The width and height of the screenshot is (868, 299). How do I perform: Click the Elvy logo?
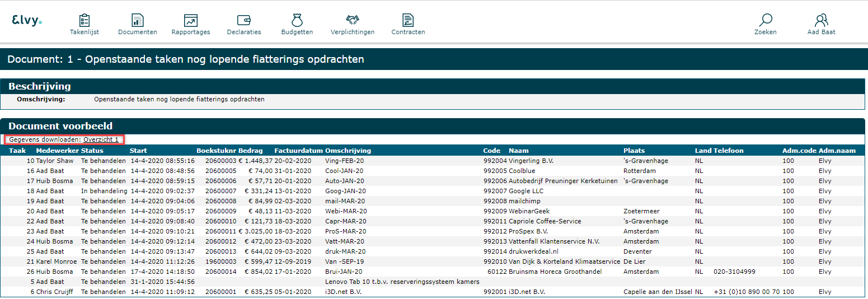click(x=27, y=21)
